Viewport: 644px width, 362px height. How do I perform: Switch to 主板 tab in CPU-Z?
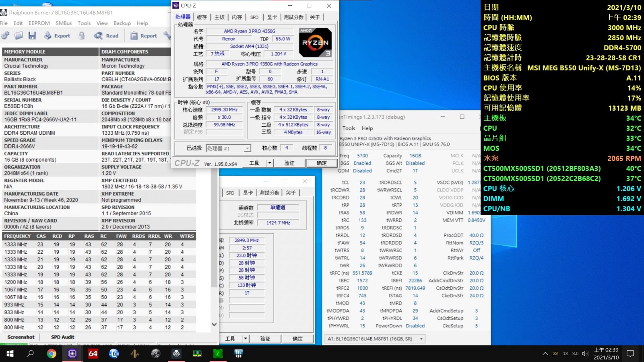coord(219,17)
